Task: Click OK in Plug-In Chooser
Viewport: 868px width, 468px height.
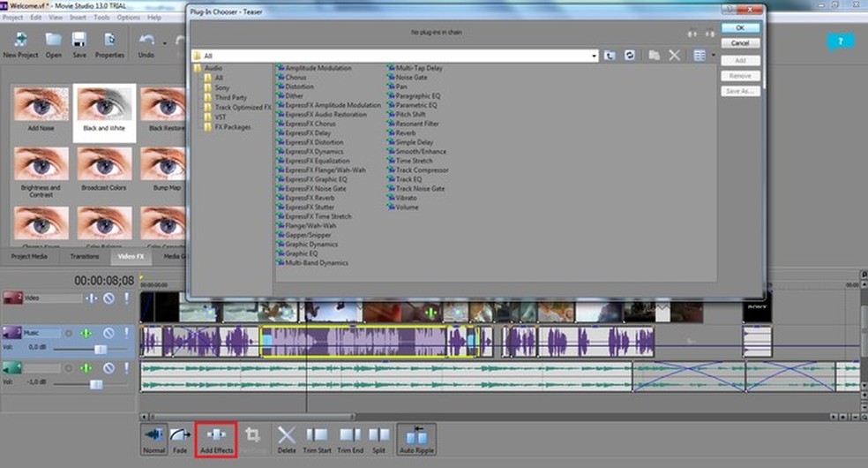Action: [740, 27]
